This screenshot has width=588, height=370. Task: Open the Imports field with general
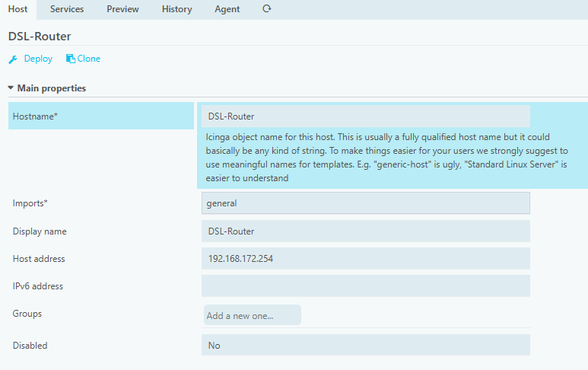[366, 203]
